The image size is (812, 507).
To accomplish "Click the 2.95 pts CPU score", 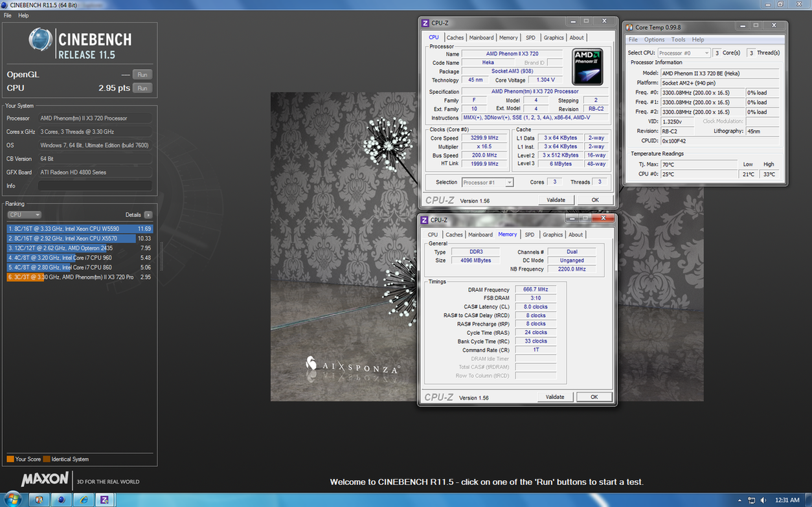I will pos(114,88).
